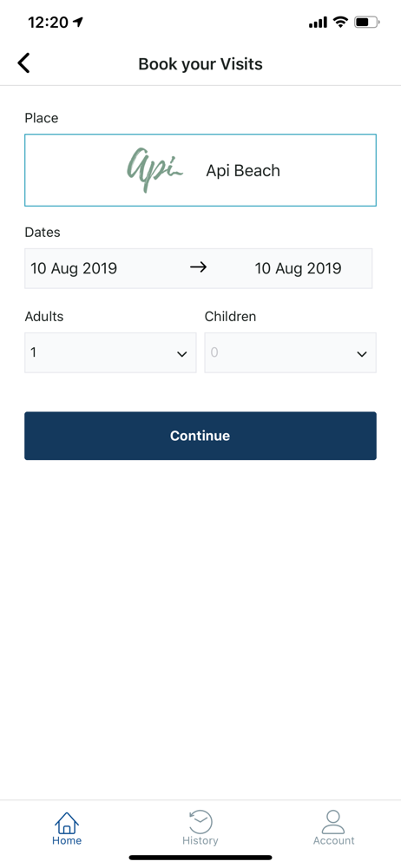Image resolution: width=401 pixels, height=868 pixels.
Task: Open the Home tab icon
Action: (67, 822)
